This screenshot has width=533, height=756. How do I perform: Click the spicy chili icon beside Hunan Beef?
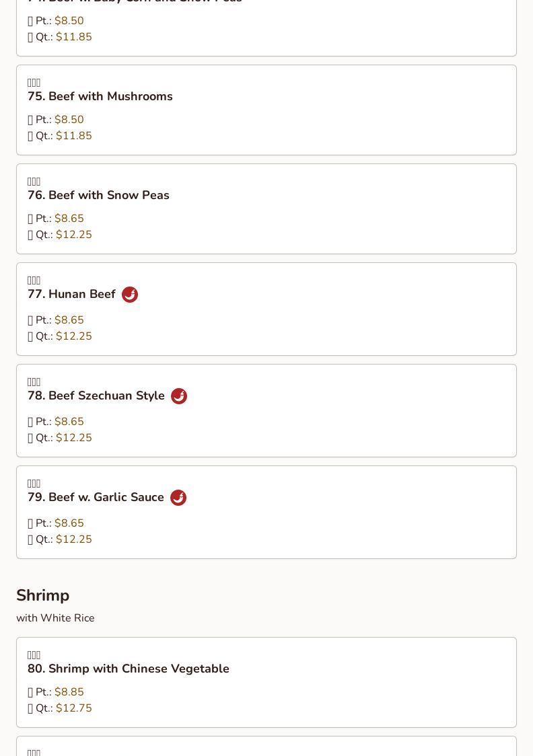[130, 295]
